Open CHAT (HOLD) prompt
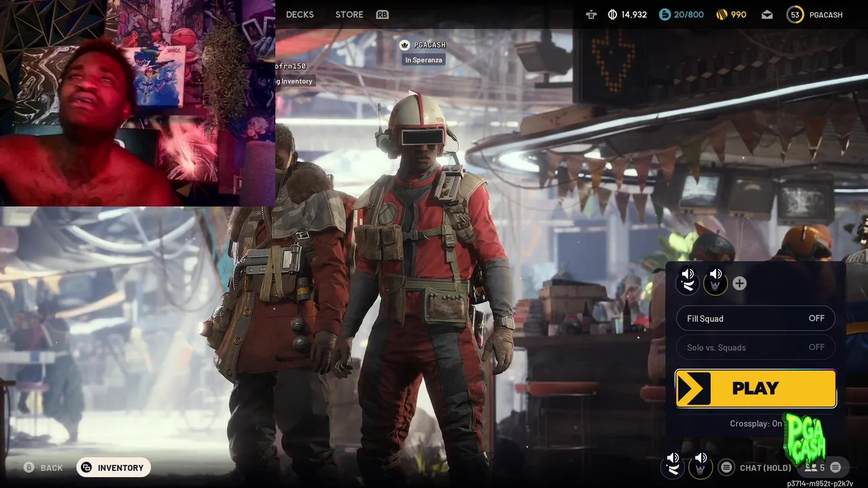This screenshot has height=488, width=868. (766, 468)
